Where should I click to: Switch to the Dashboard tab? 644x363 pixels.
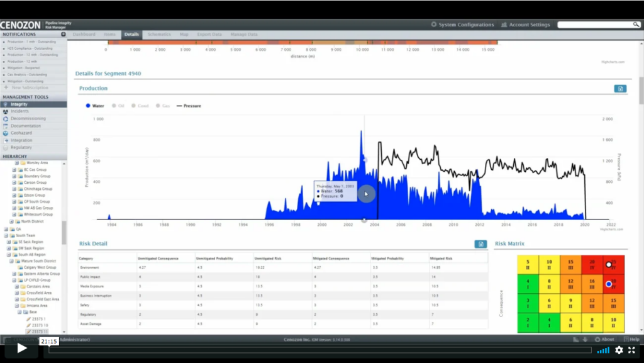(84, 35)
